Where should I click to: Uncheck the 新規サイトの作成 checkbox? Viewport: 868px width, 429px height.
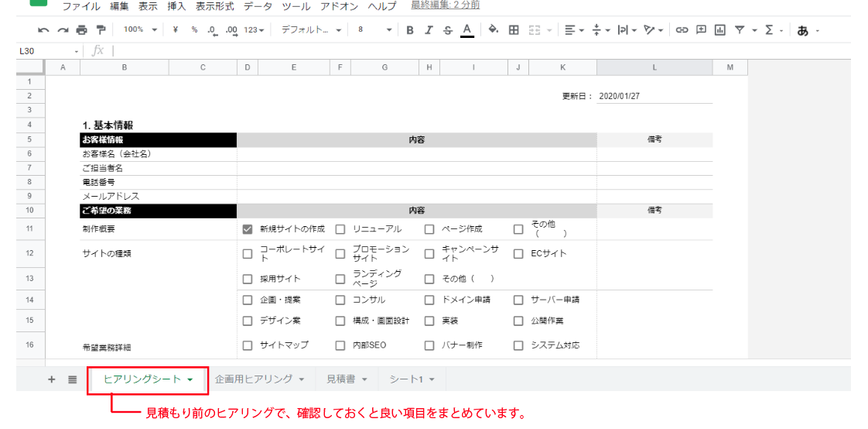[248, 229]
